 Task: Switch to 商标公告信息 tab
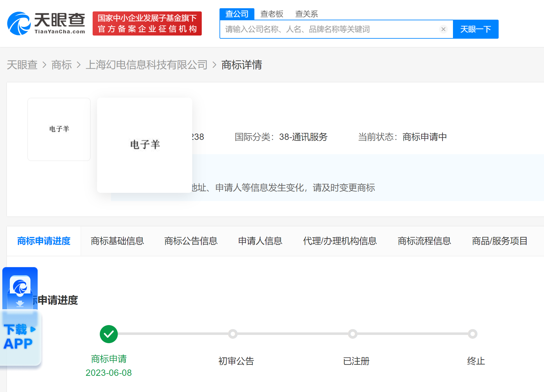coord(191,241)
